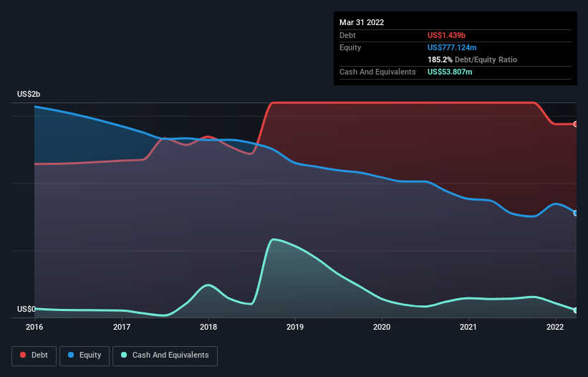Viewport: 588px width, 377px height.
Task: Click the Debt label in tooltip
Action: point(347,35)
